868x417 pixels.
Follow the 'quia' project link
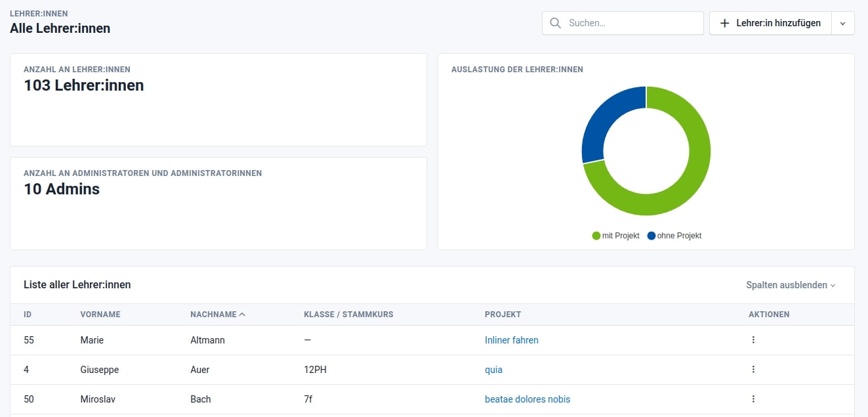[493, 370]
